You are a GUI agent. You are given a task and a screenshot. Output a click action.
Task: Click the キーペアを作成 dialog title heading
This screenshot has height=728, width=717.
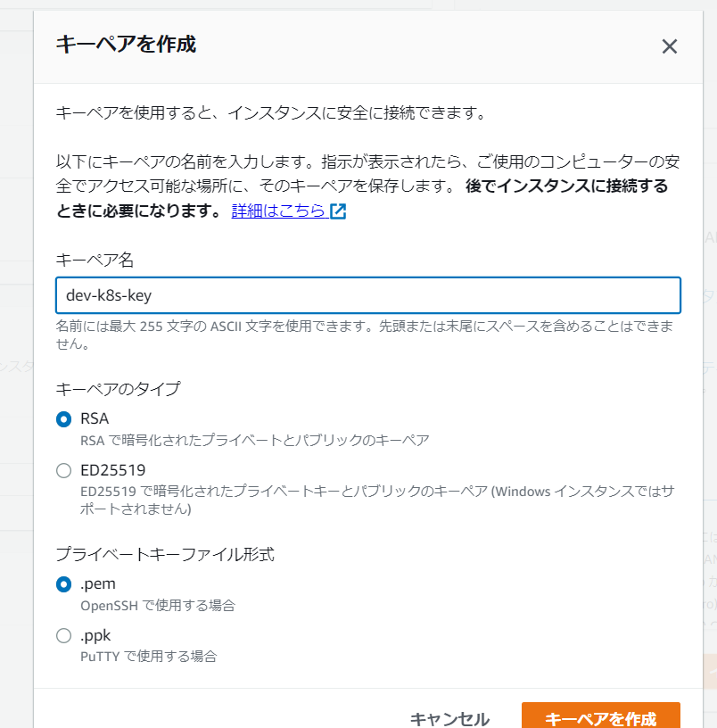point(126,44)
